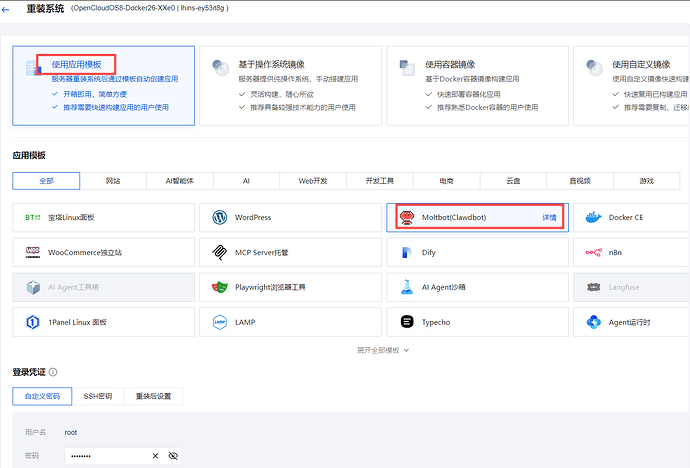Toggle password visibility eye icon
690x468 pixels.
173,456
